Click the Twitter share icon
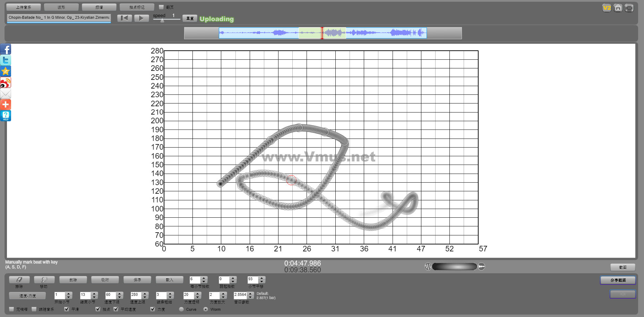This screenshot has width=644, height=317. coord(6,60)
